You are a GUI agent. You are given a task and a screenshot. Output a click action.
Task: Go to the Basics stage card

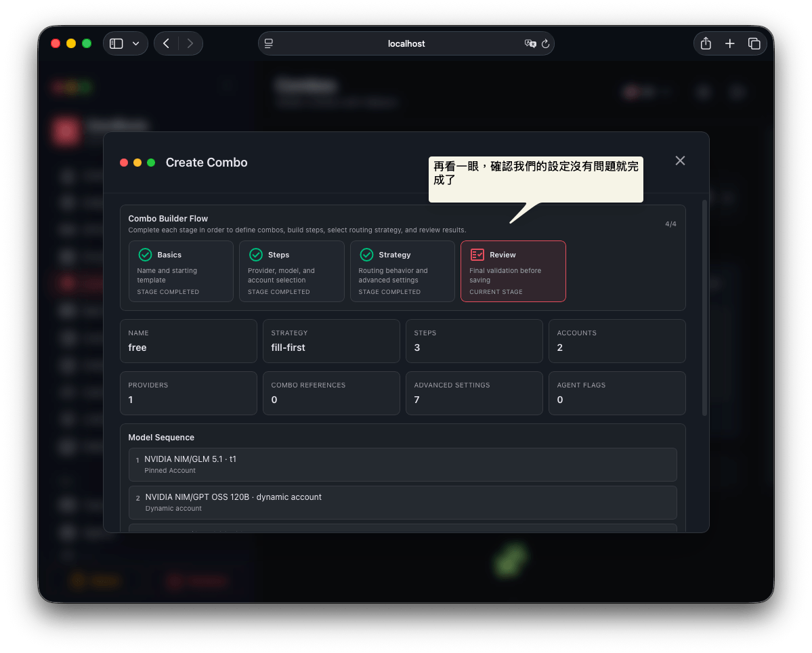pyautogui.click(x=181, y=271)
